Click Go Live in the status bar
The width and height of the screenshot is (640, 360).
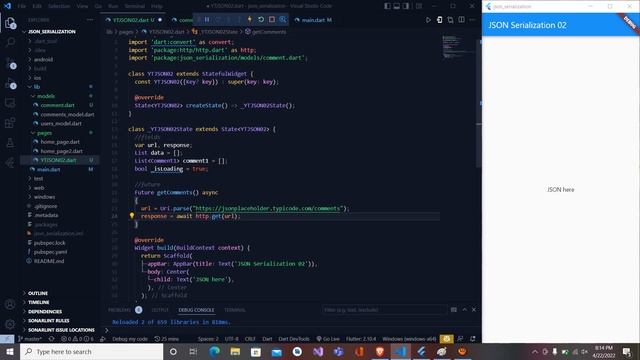click(x=328, y=339)
